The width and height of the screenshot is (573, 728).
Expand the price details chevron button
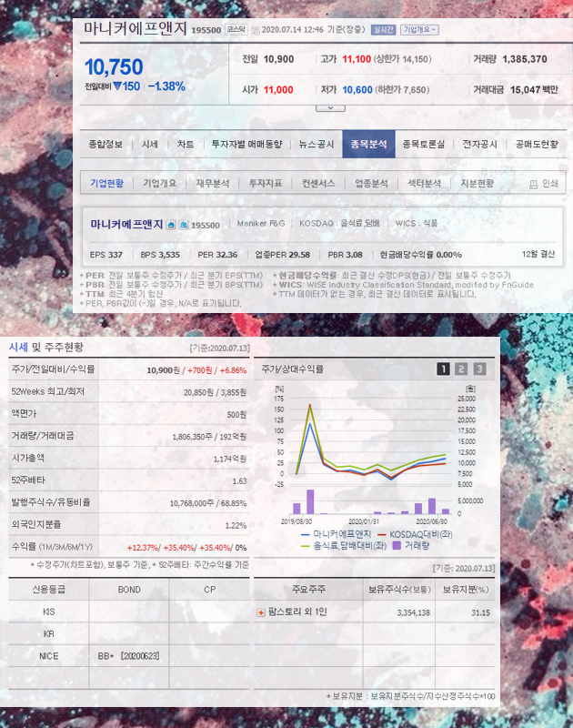(x=330, y=108)
